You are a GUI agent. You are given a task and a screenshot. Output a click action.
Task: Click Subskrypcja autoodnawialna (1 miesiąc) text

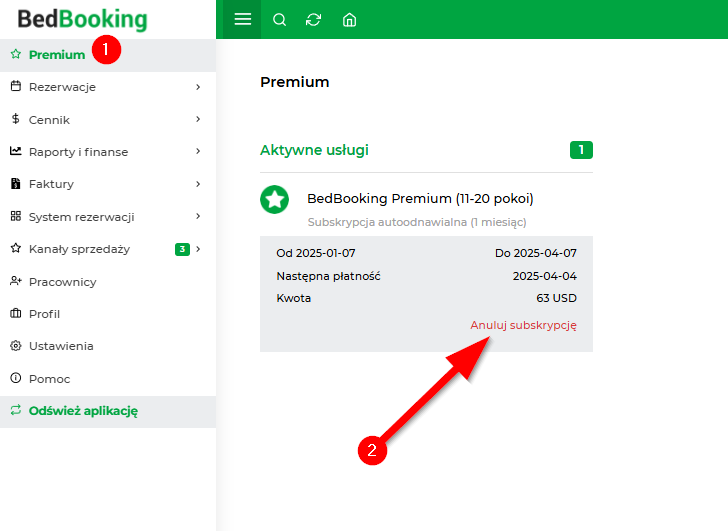(x=417, y=222)
